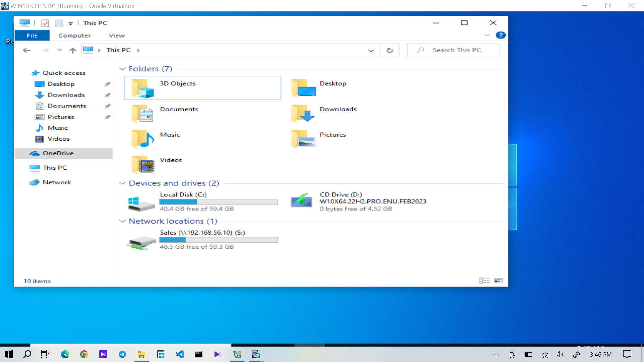Image resolution: width=644 pixels, height=362 pixels.
Task: Open the Command Prompt taskbar icon
Action: (199, 354)
